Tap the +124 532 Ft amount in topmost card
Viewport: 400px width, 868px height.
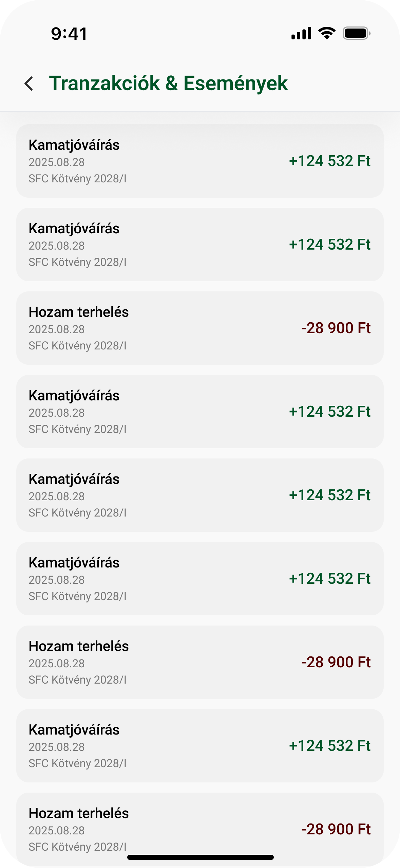329,161
